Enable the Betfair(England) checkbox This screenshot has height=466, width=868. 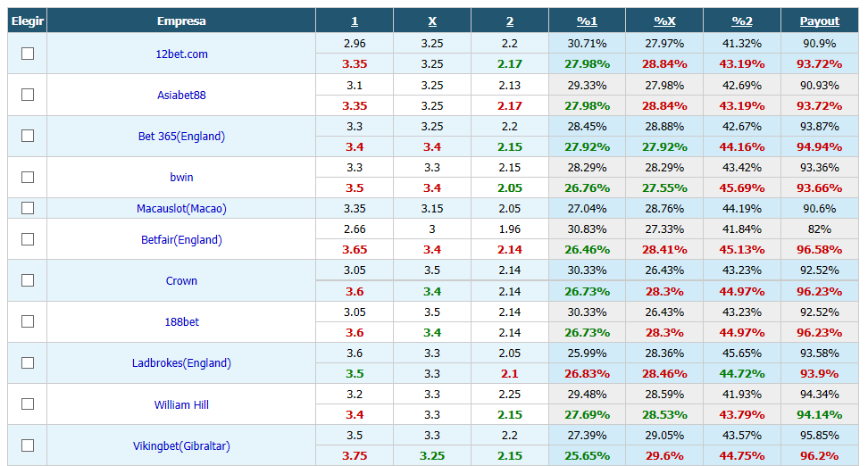(28, 239)
